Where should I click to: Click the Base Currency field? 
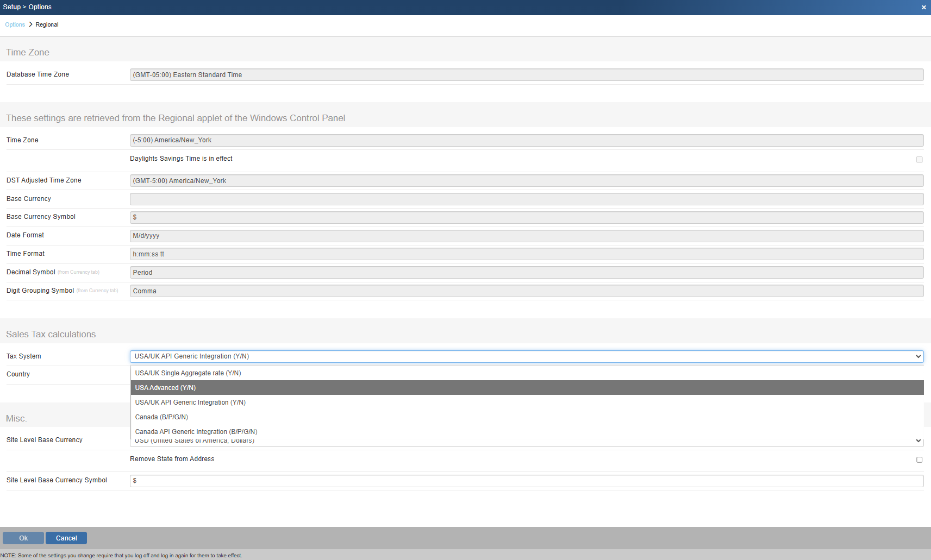(x=526, y=199)
